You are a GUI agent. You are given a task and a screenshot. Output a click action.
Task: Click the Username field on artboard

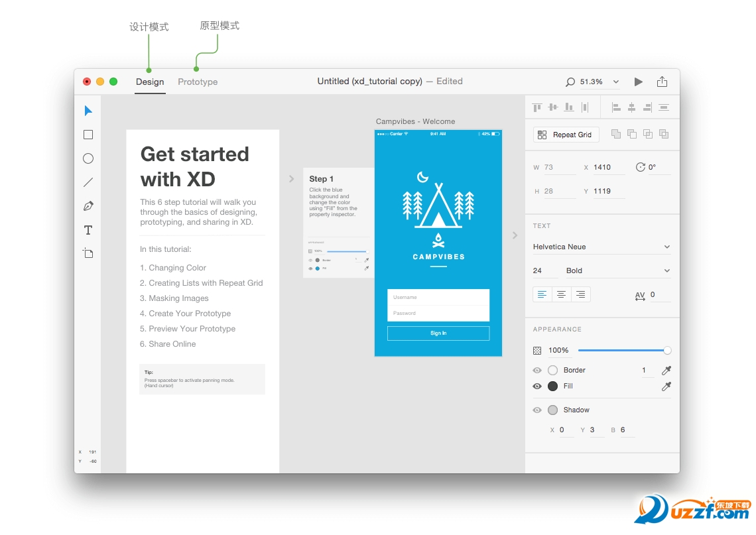pos(438,298)
